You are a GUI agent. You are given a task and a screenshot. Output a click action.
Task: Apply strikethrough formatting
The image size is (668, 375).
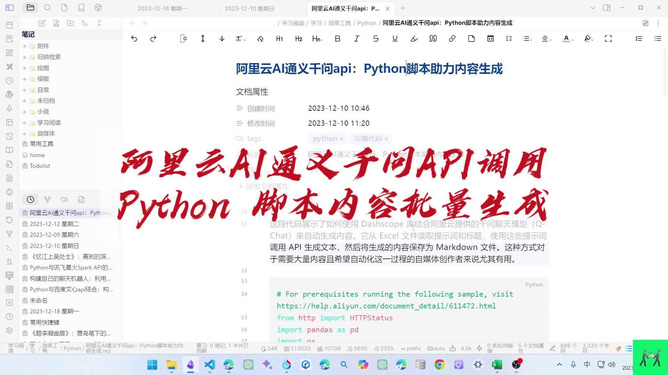(x=375, y=39)
